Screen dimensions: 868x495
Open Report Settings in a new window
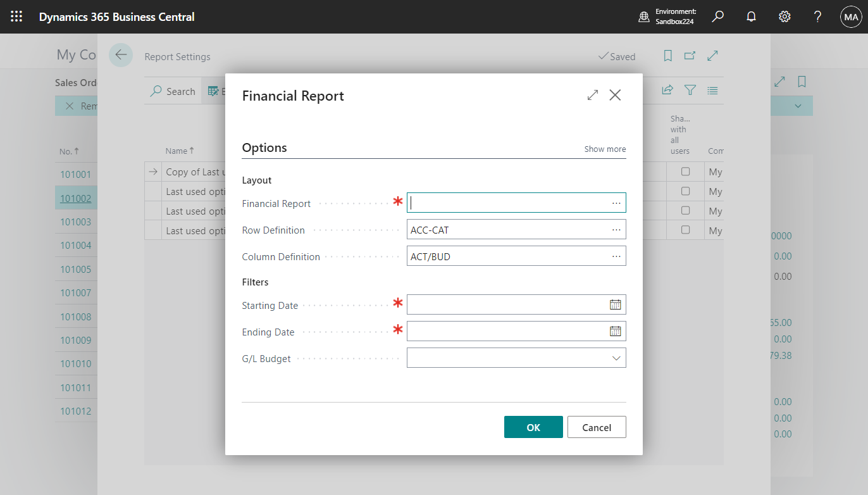[690, 56]
